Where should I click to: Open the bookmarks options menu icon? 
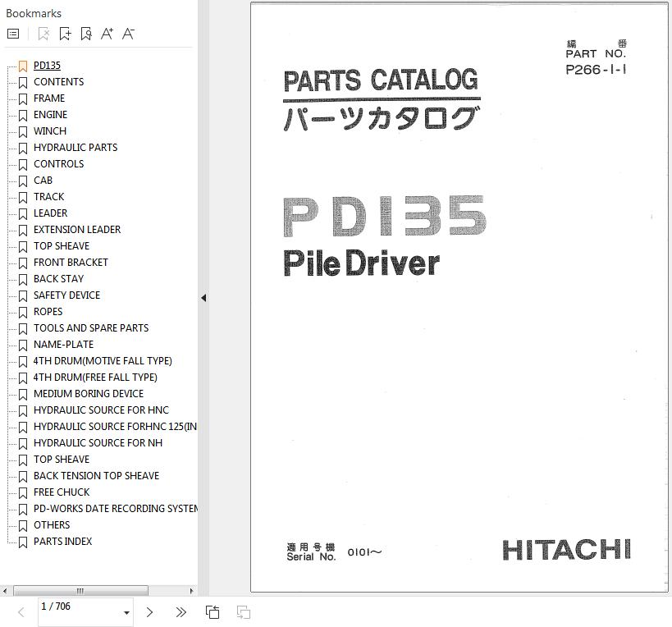point(13,34)
